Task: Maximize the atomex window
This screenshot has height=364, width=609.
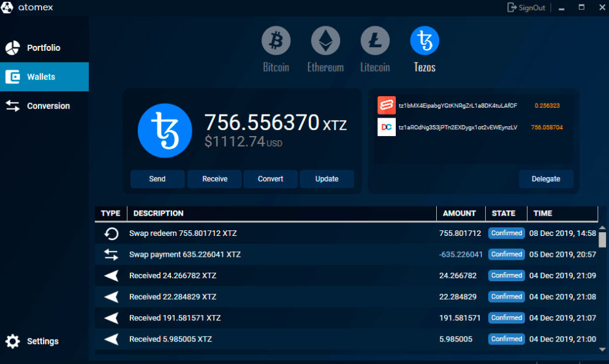Action: coord(581,7)
